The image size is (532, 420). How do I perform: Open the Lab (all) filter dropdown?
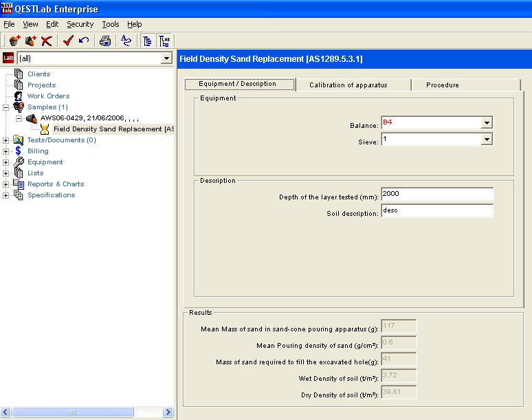[x=166, y=58]
